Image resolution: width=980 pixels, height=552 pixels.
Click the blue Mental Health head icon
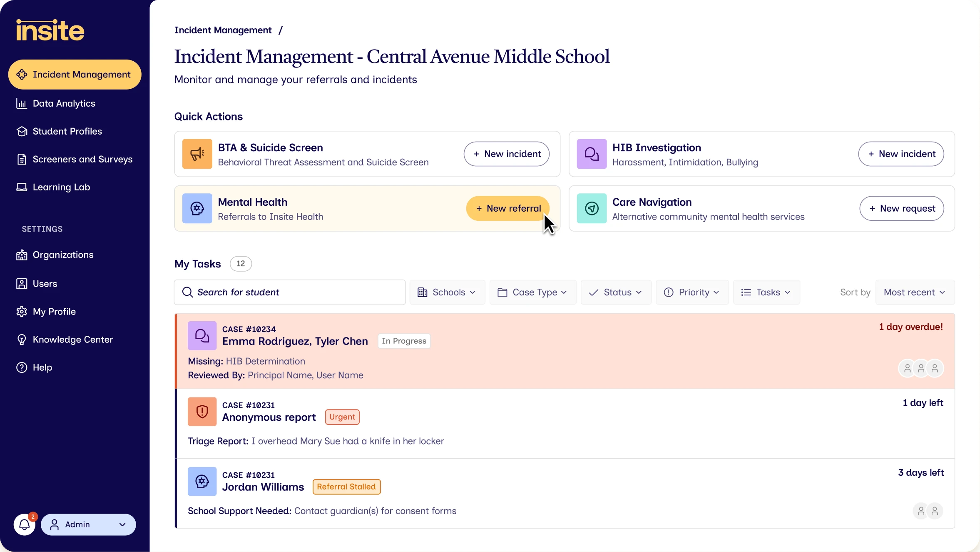pyautogui.click(x=197, y=208)
